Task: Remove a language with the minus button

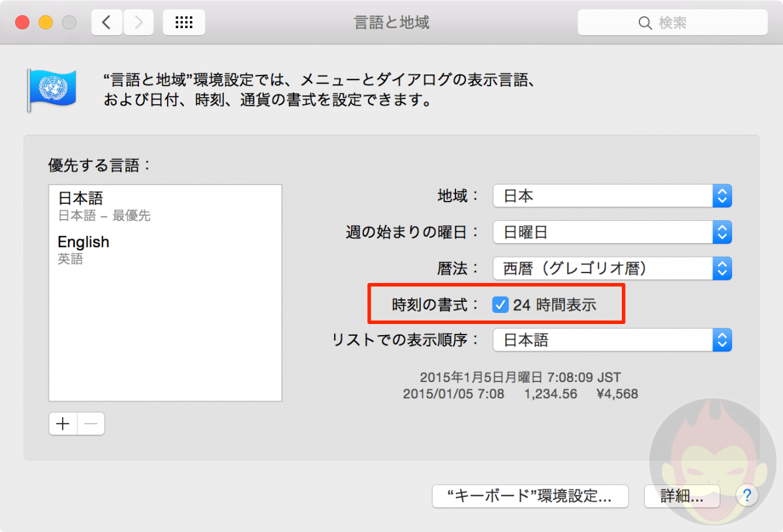Action: 91,423
